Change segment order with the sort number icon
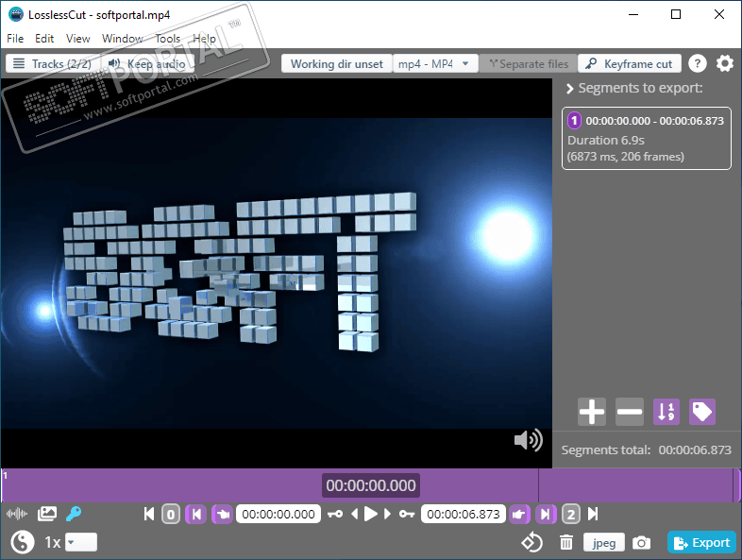 [x=666, y=412]
